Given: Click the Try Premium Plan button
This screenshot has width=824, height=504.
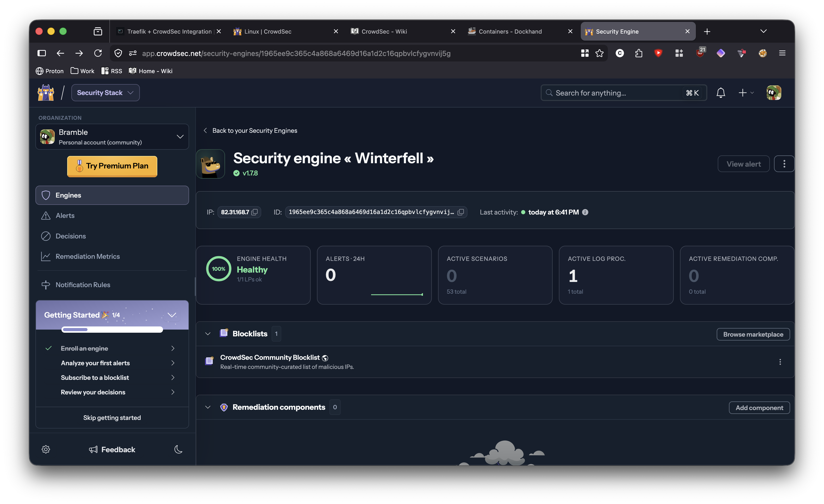Looking at the screenshot, I should (112, 166).
